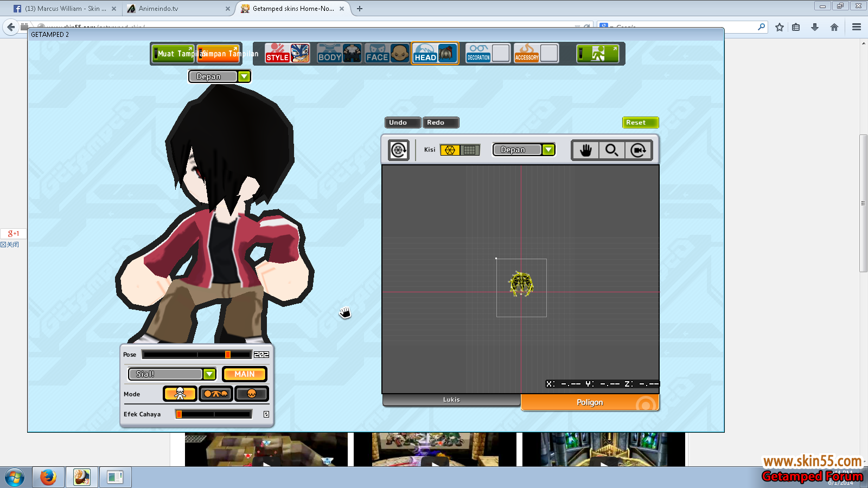Open the DECORATION category

pos(488,53)
